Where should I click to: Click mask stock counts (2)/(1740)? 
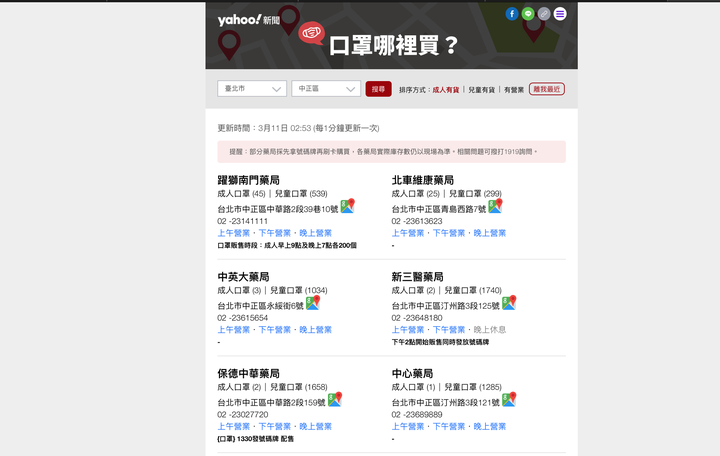pyautogui.click(x=446, y=291)
